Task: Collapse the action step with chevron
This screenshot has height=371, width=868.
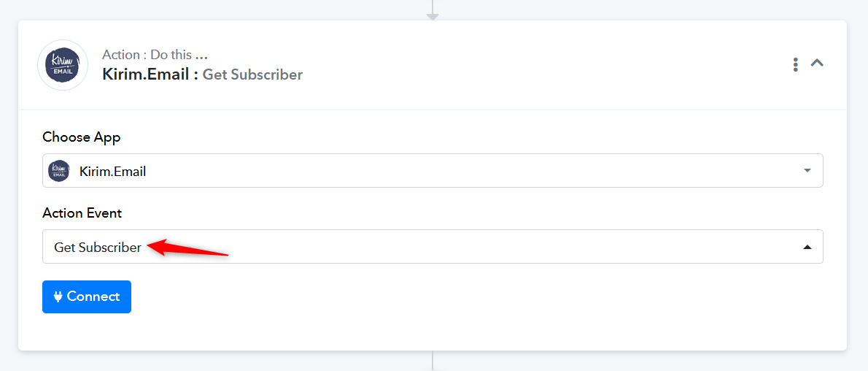Action: click(817, 64)
